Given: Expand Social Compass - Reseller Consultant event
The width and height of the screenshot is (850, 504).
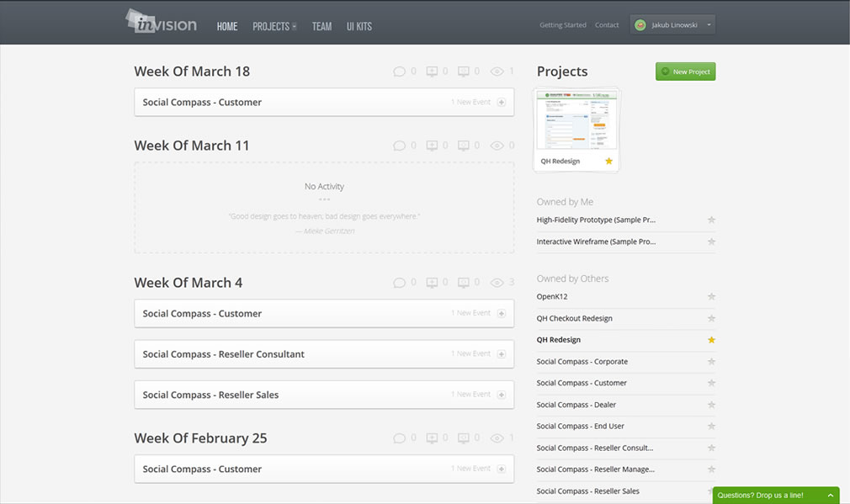Looking at the screenshot, I should 502,354.
